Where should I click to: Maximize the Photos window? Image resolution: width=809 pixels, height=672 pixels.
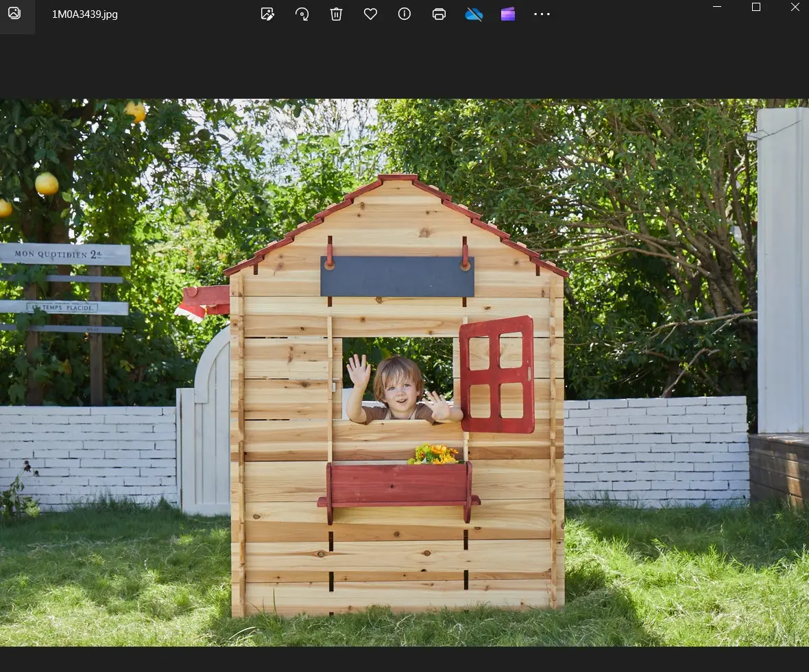click(x=756, y=7)
